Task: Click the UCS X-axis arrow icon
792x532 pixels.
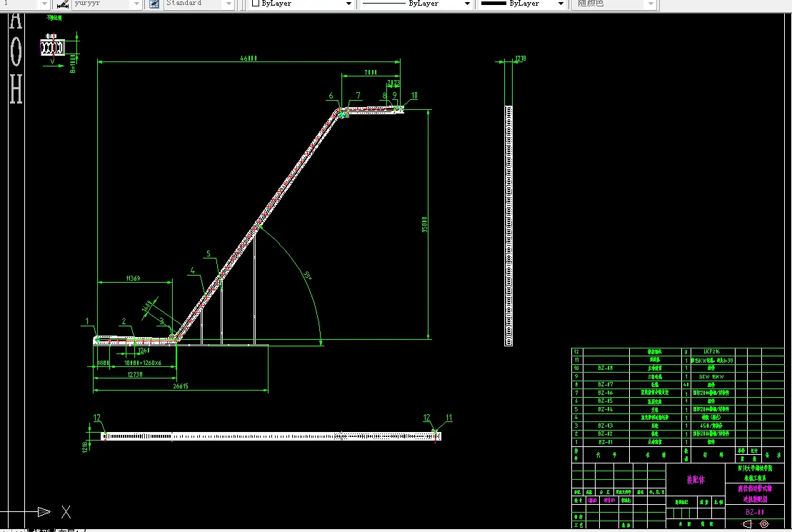Action: [x=44, y=512]
